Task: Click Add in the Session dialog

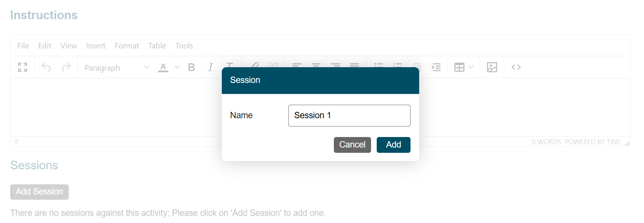Action: (x=393, y=145)
